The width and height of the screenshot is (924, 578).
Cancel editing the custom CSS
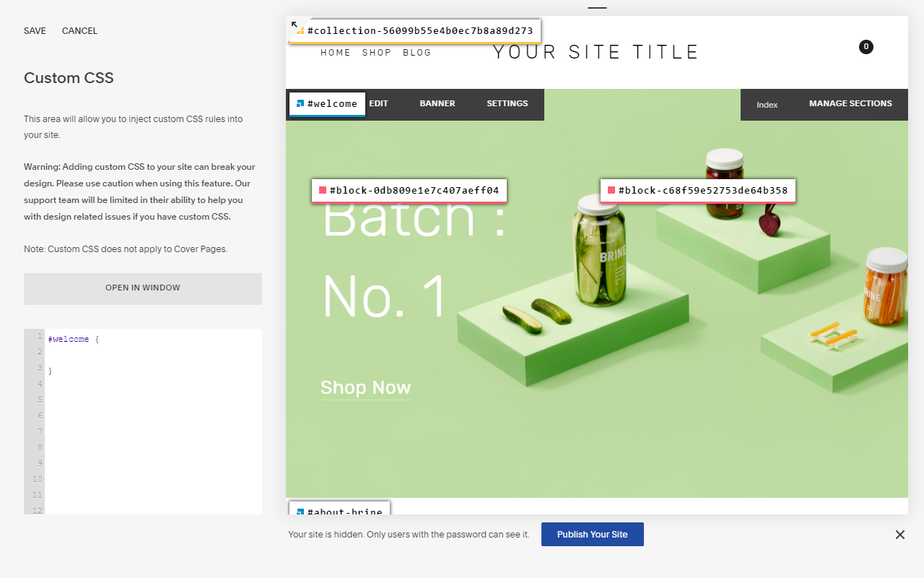coord(79,30)
